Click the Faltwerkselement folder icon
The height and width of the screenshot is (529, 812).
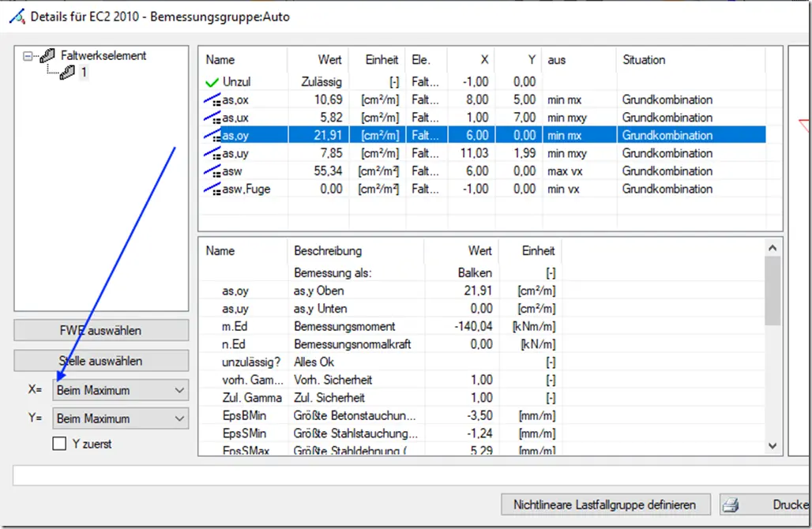47,54
